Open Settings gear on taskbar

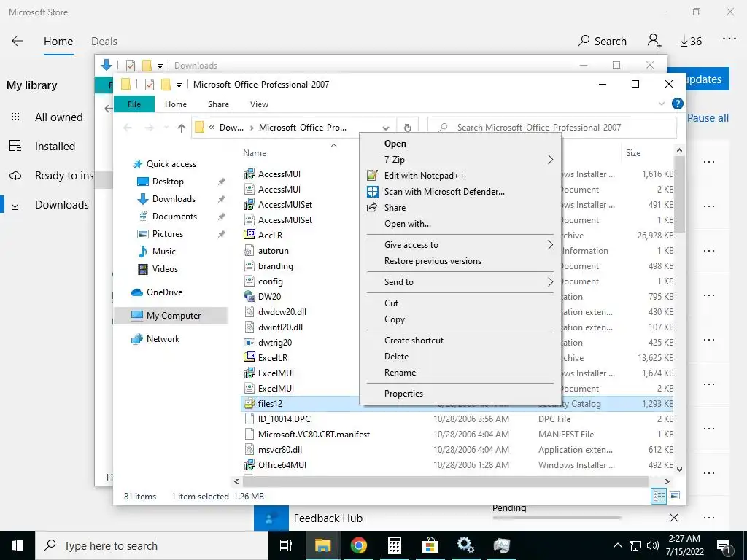click(x=465, y=545)
